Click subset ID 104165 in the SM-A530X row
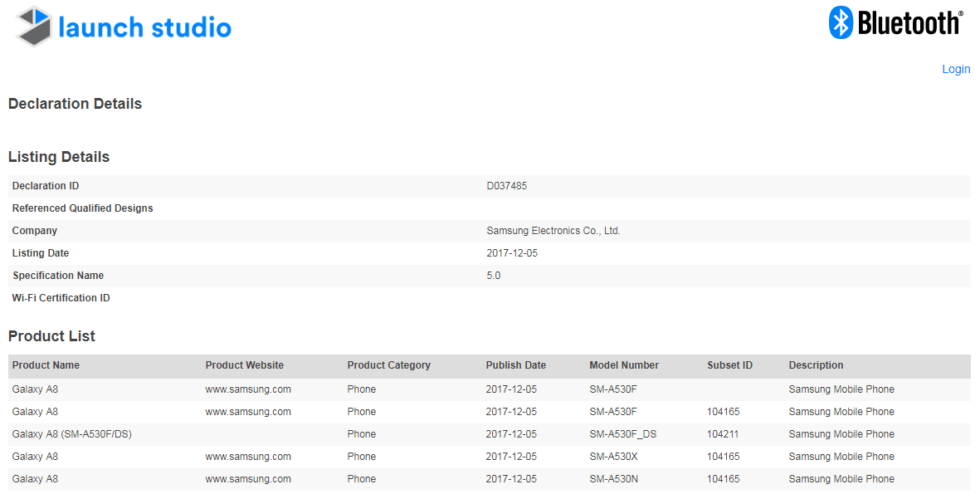This screenshot has height=499, width=980. pos(723,457)
